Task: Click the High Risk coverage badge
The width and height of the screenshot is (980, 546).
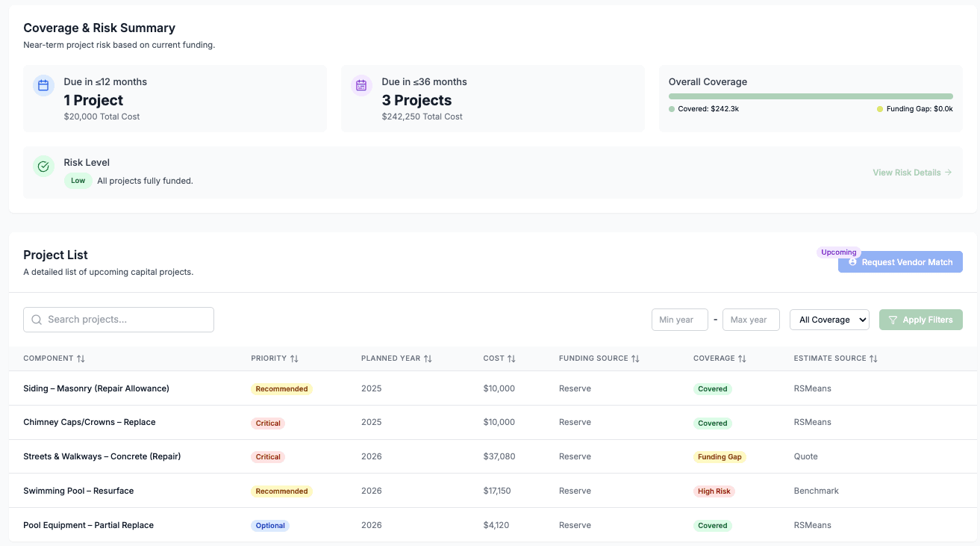Action: (714, 491)
